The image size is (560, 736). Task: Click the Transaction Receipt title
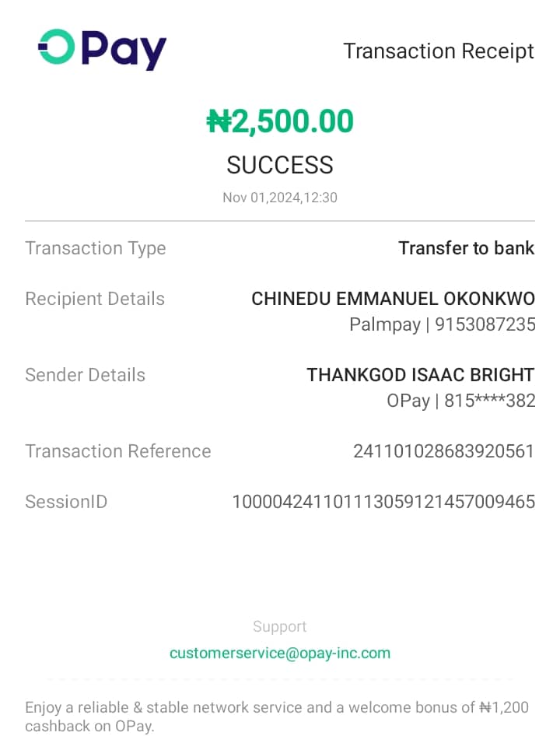pos(439,51)
